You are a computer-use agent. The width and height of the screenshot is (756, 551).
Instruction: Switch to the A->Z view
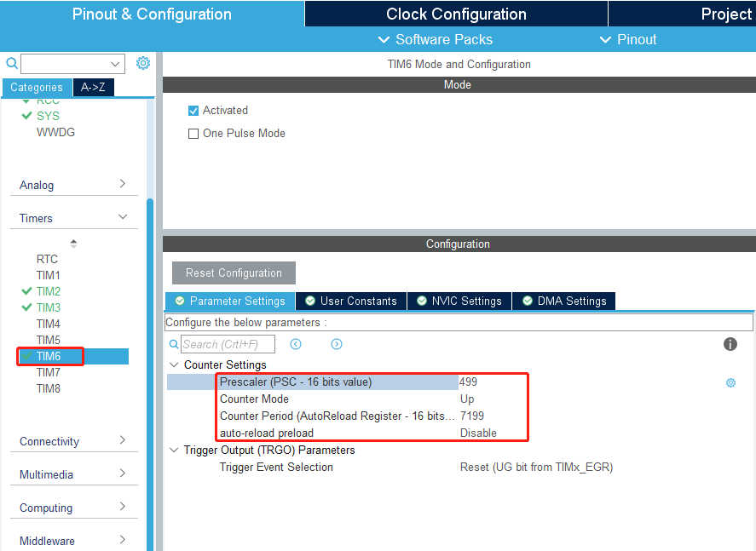[93, 87]
